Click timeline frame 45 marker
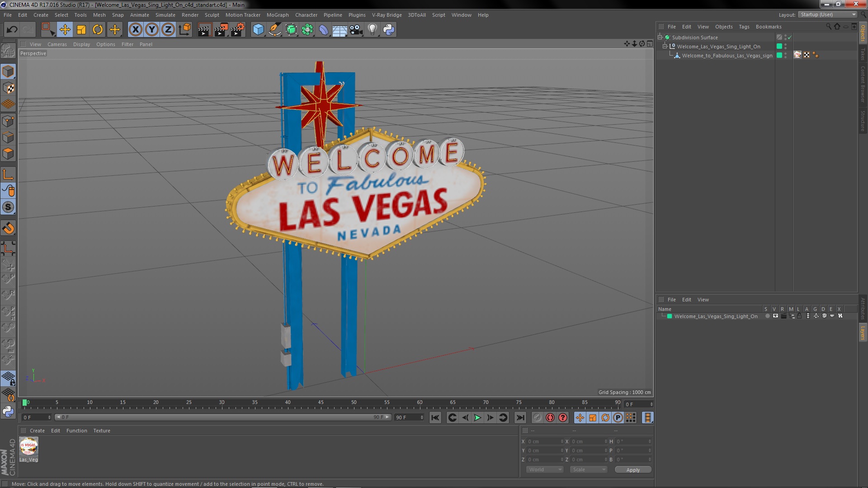The image size is (868, 488). pos(321,403)
